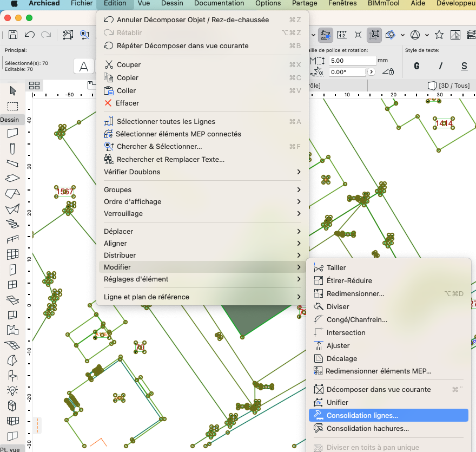
Task: Select the Morph tool in toolbox
Action: point(12,361)
